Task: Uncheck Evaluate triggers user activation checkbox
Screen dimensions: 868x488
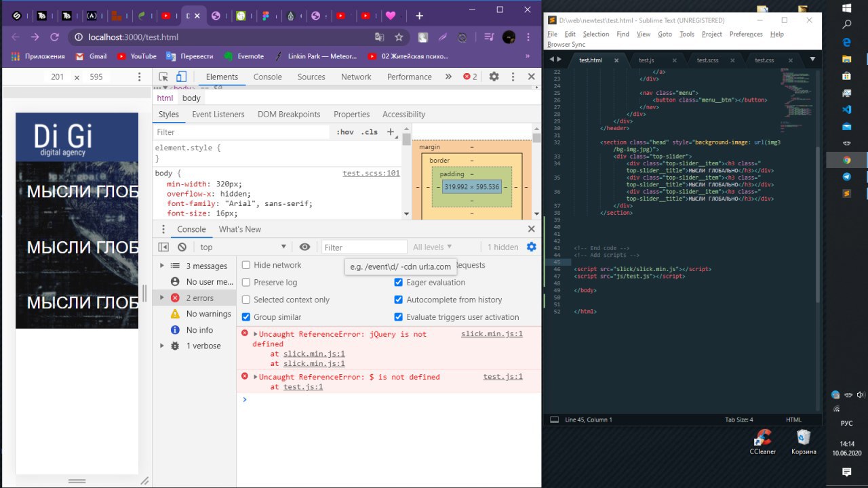Action: click(399, 317)
